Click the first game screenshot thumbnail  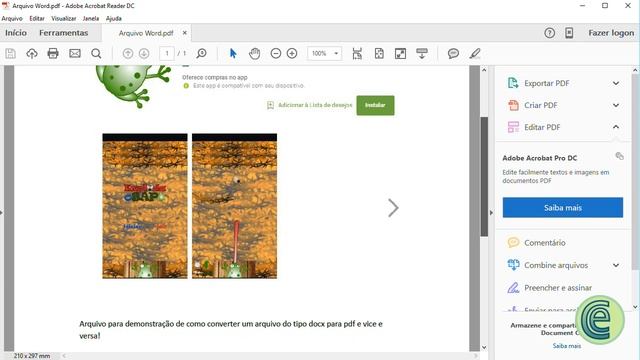tap(145, 206)
